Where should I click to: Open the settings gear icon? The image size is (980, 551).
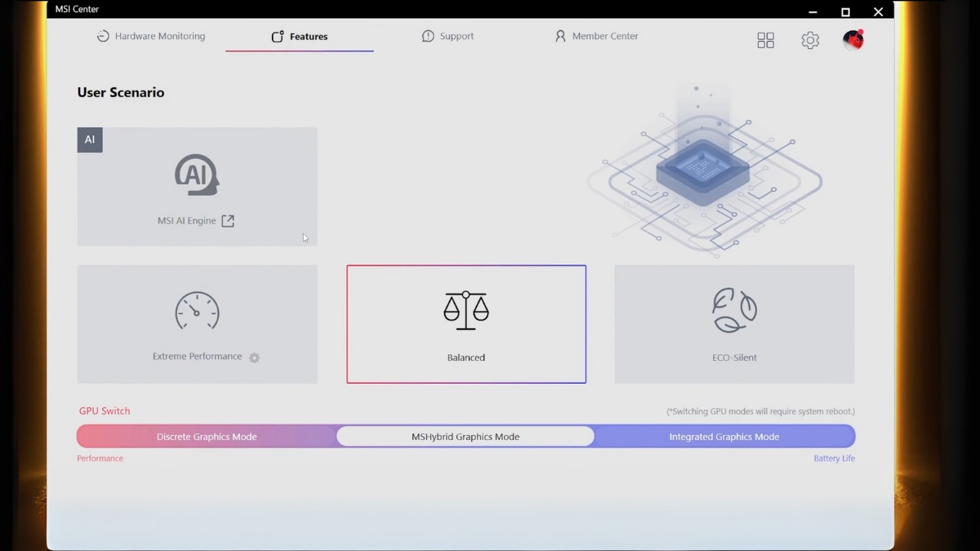pos(810,41)
